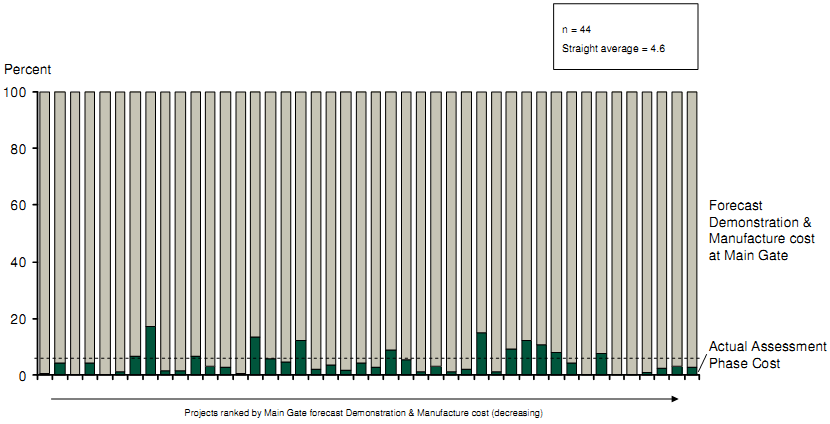Click the rightmost gray bar in chart
The height and width of the screenshot is (424, 830).
(691, 230)
